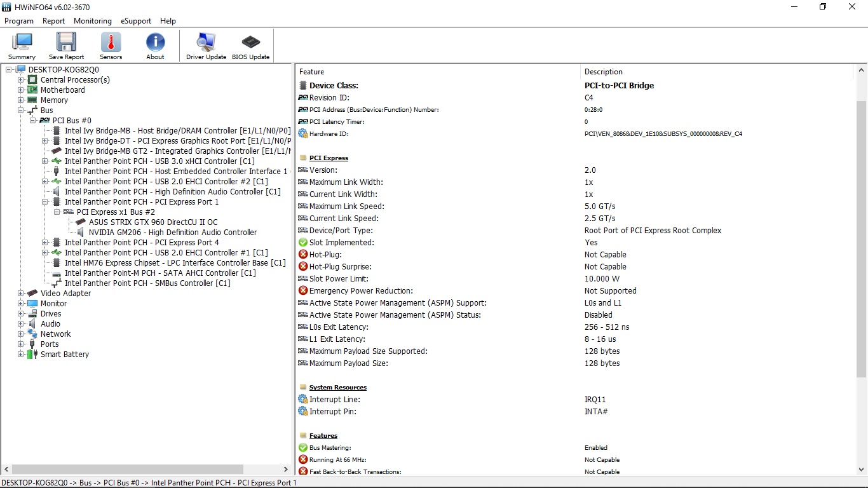Select USB 2.0 EHCI Controller #2 item
The width and height of the screenshot is (868, 488).
(x=166, y=182)
